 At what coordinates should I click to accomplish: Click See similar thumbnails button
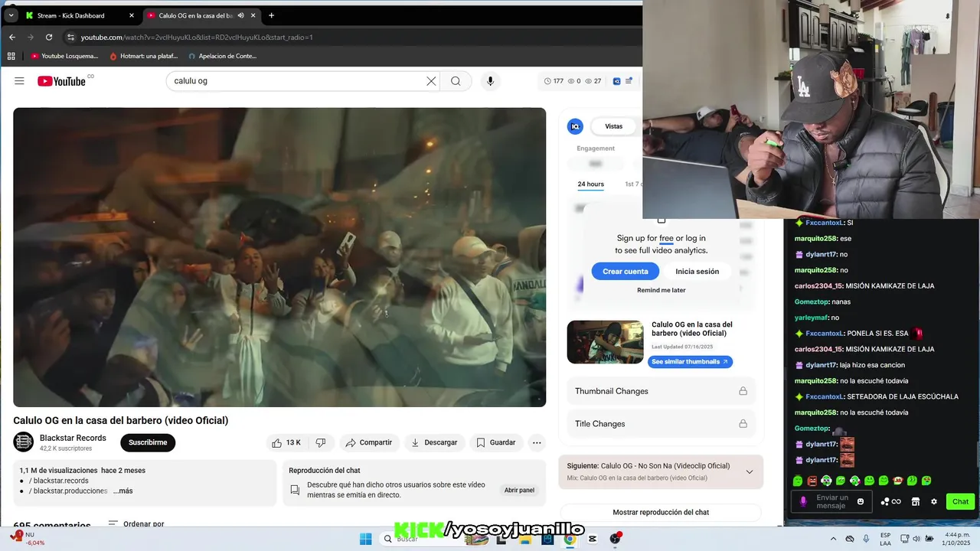[690, 362]
